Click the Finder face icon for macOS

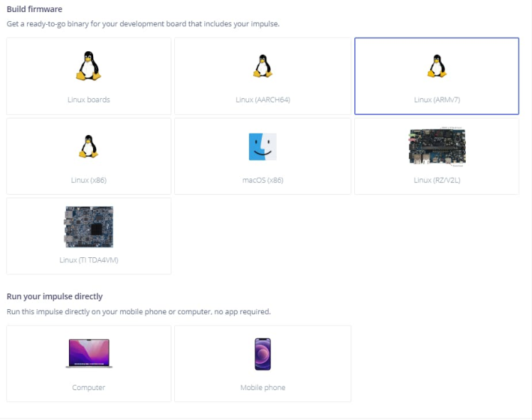262,147
